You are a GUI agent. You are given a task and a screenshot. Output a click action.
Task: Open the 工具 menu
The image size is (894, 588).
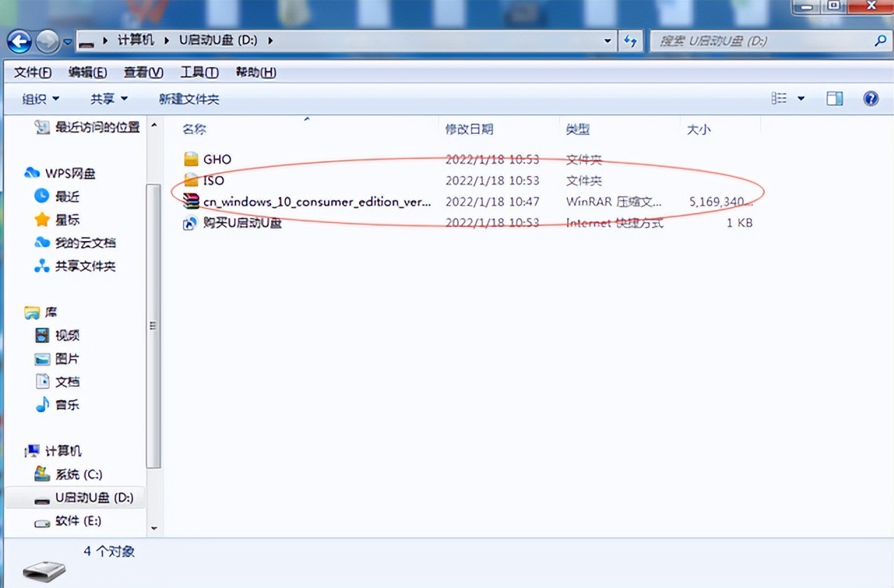200,72
